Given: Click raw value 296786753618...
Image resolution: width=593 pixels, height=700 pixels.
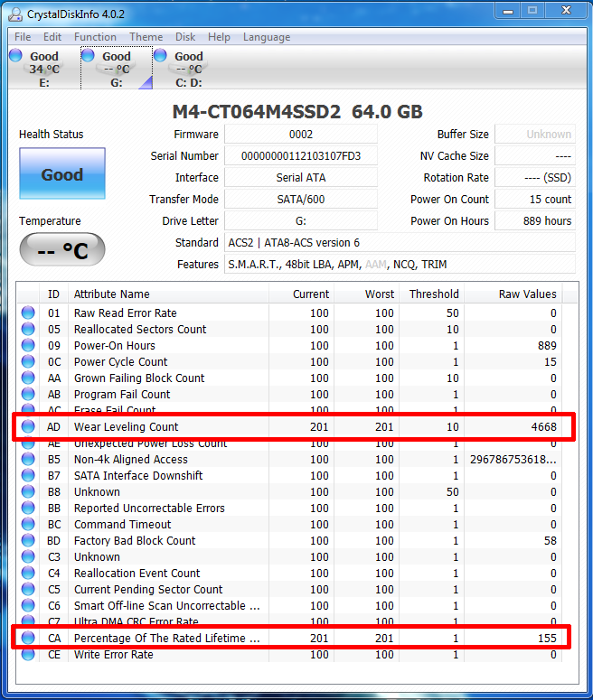Looking at the screenshot, I should pos(513,460).
